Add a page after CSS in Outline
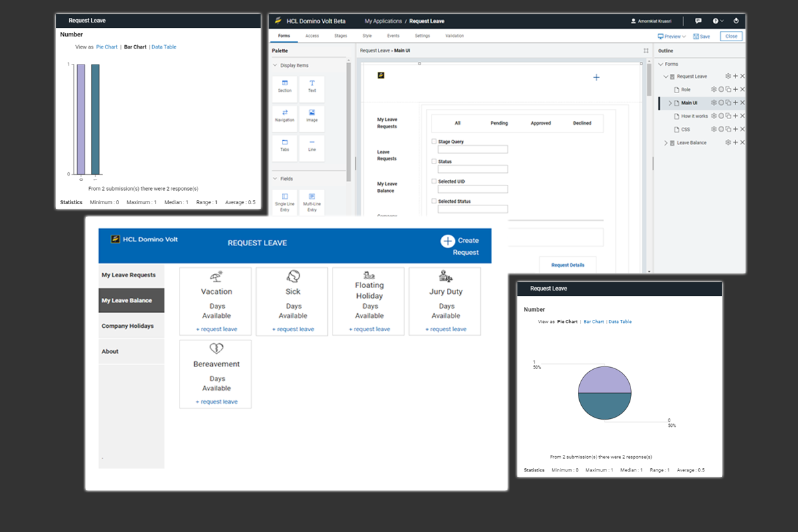798x532 pixels. 735,129
